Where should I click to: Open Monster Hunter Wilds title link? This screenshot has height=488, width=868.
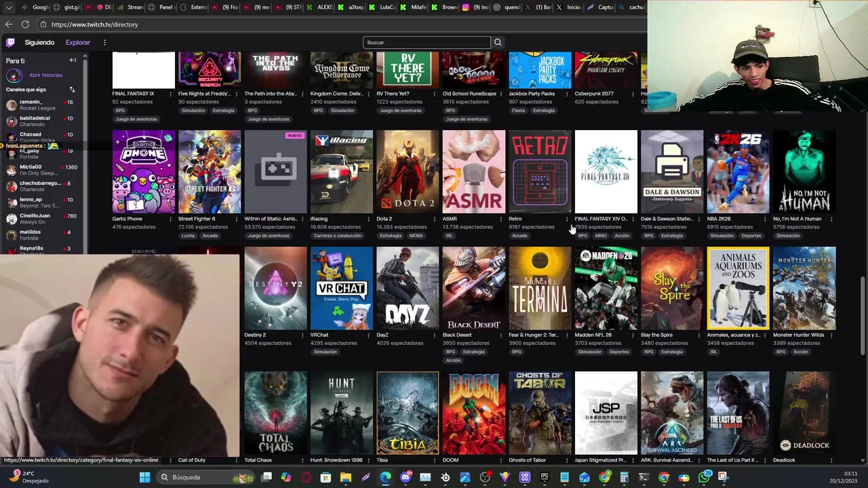point(798,335)
